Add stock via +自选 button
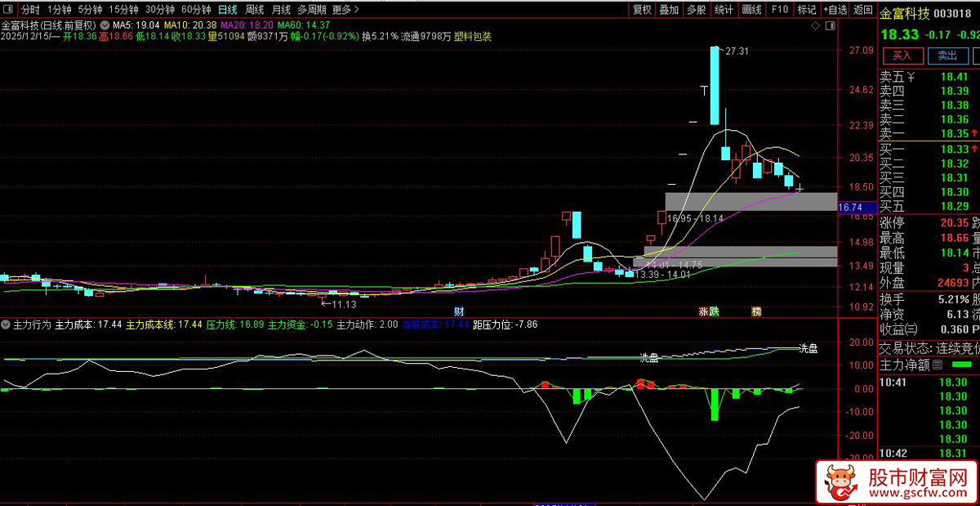Viewport: 980px width, 506px height. pos(835,10)
